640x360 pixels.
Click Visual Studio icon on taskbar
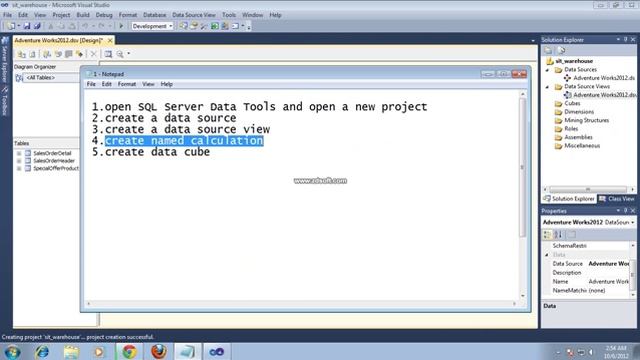216,351
